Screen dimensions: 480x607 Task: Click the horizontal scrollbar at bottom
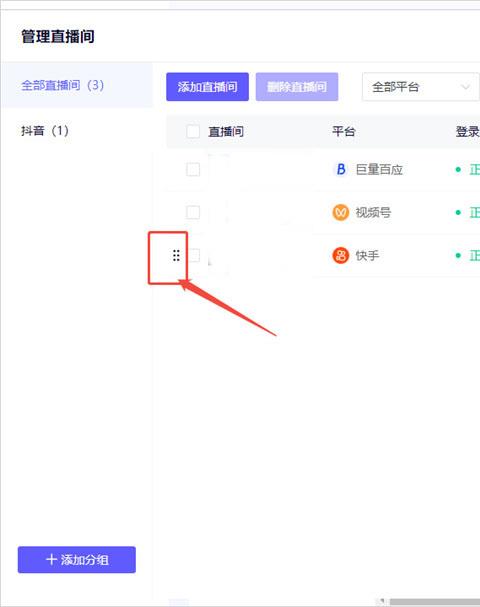click(x=434, y=602)
